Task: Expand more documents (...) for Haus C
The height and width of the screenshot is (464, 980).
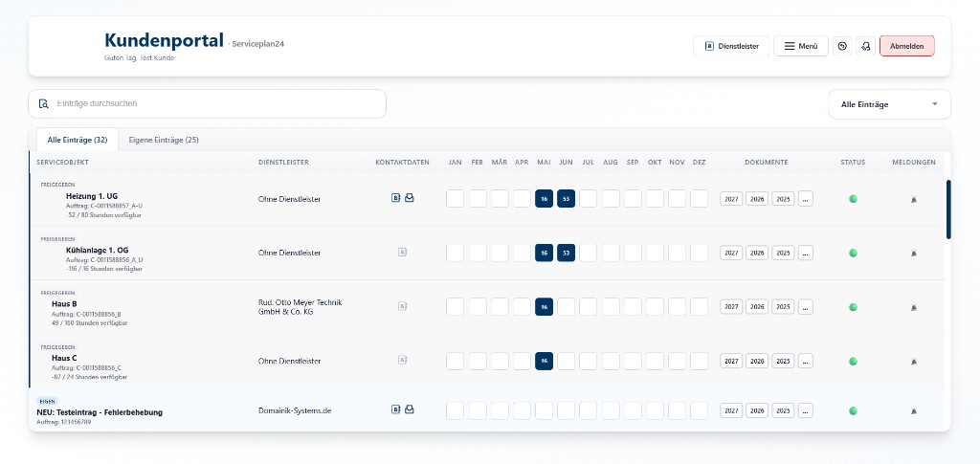Action: tap(806, 361)
